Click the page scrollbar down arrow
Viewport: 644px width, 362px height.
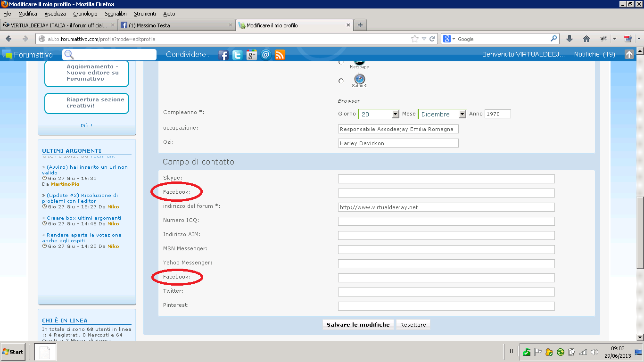click(x=640, y=337)
